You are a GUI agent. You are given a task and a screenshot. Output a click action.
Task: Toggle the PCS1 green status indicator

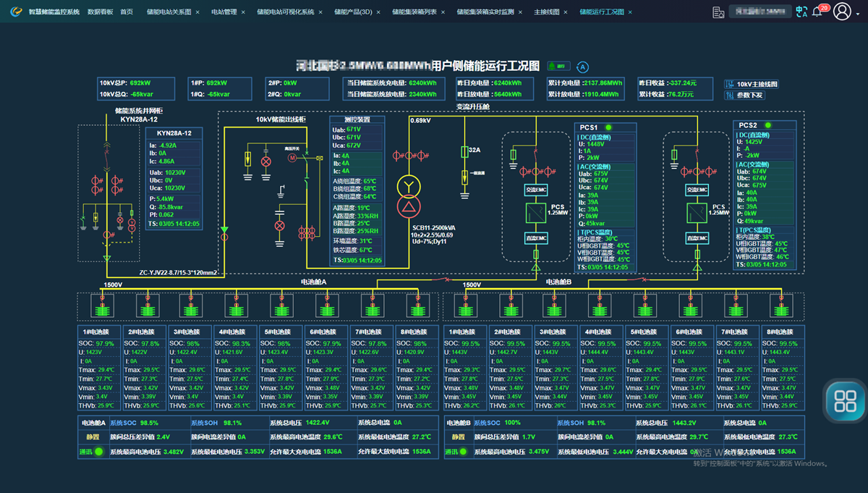[608, 127]
